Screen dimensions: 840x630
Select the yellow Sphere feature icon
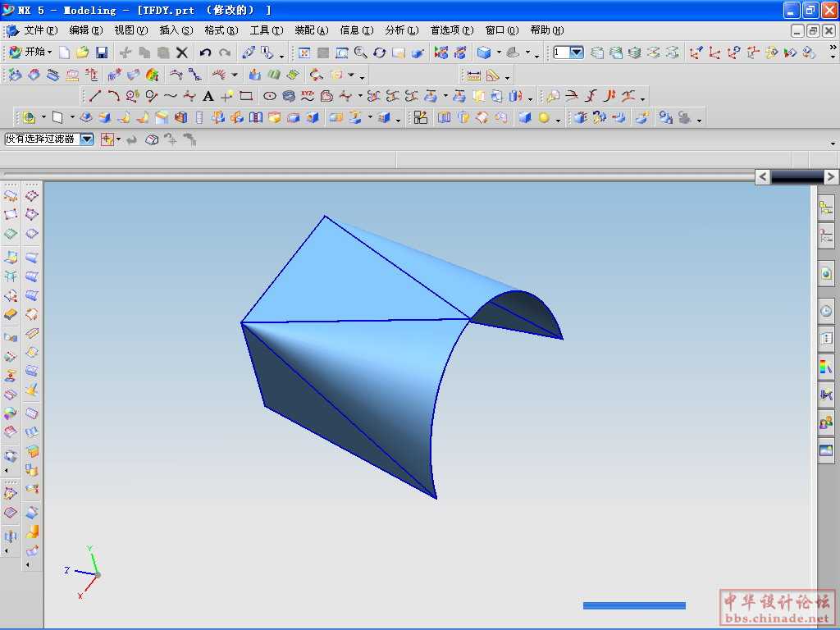pyautogui.click(x=543, y=118)
